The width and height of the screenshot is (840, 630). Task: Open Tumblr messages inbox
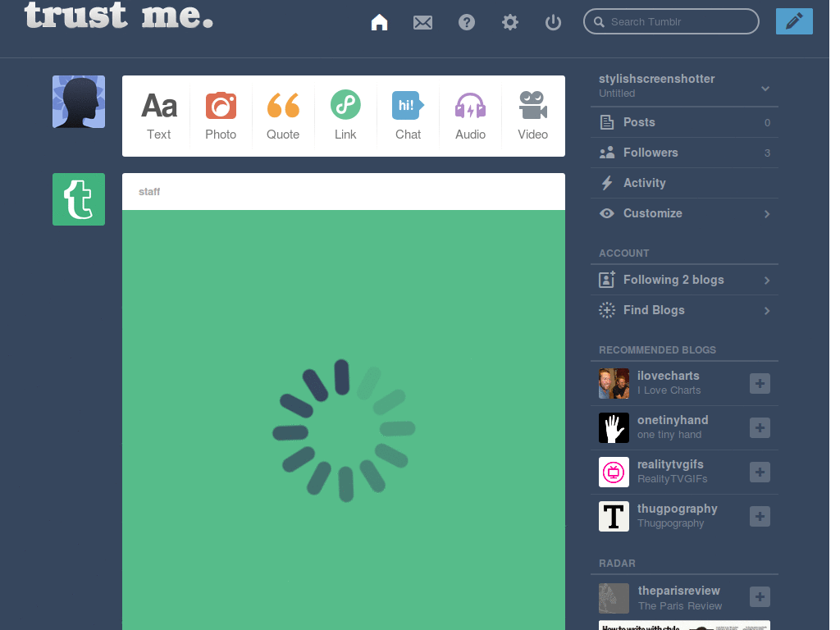(422, 22)
